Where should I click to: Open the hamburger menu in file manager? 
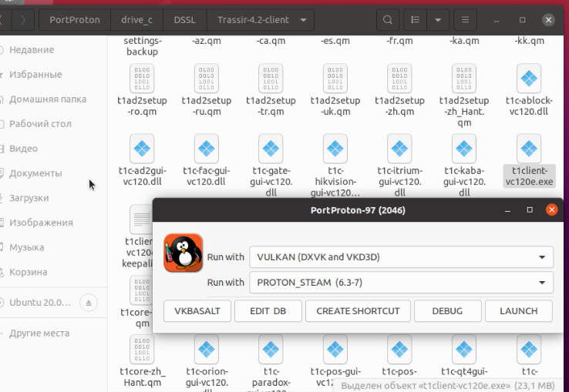[465, 19]
